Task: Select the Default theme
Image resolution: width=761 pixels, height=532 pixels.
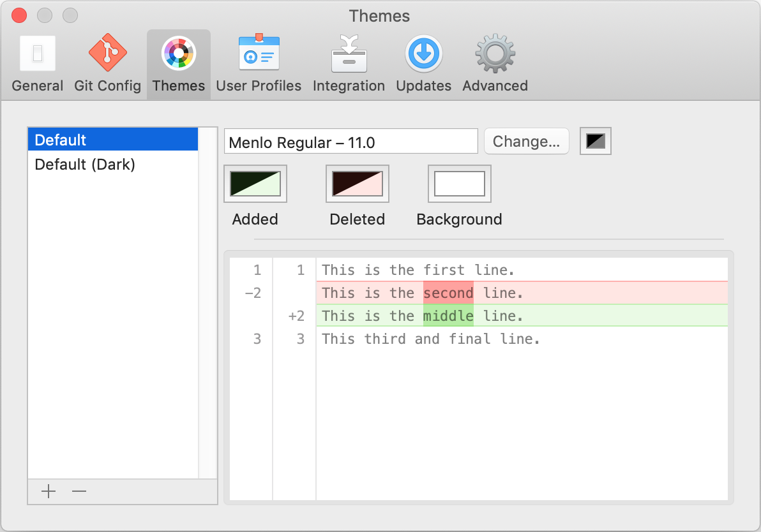Action: pos(112,140)
